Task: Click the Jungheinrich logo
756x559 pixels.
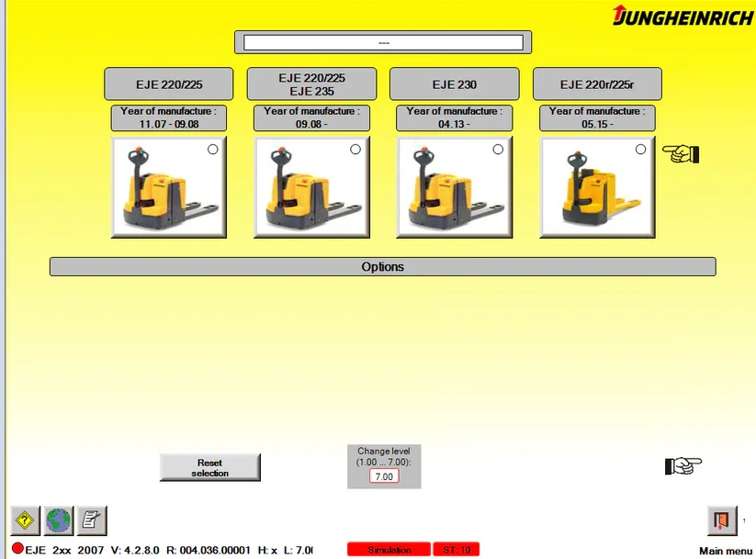Action: click(x=677, y=15)
